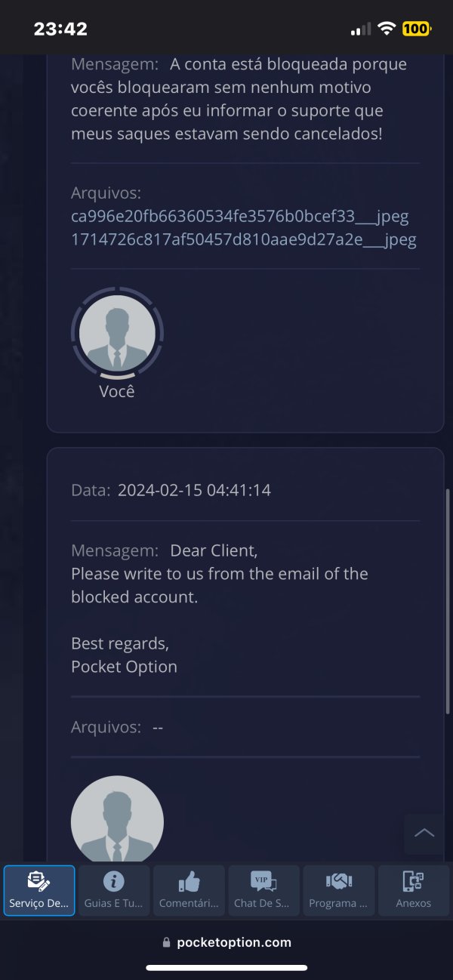Tap the pocketoption.com address bar
This screenshot has width=453, height=980.
coord(226,942)
